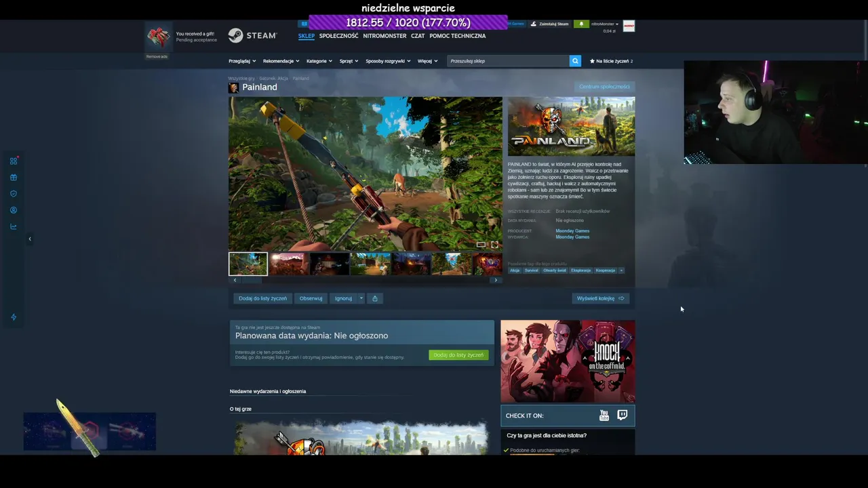Expand the Rekomendacje dropdown menu

click(x=281, y=61)
